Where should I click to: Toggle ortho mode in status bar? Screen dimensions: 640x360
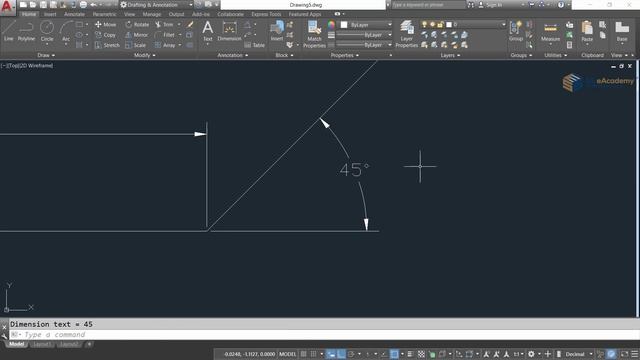click(341, 354)
